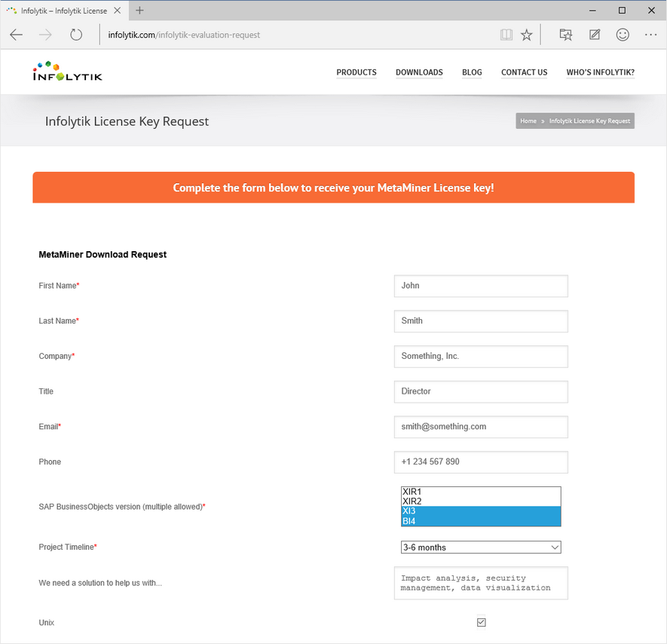667x644 pixels.
Task: Make a web note
Action: 595,35
